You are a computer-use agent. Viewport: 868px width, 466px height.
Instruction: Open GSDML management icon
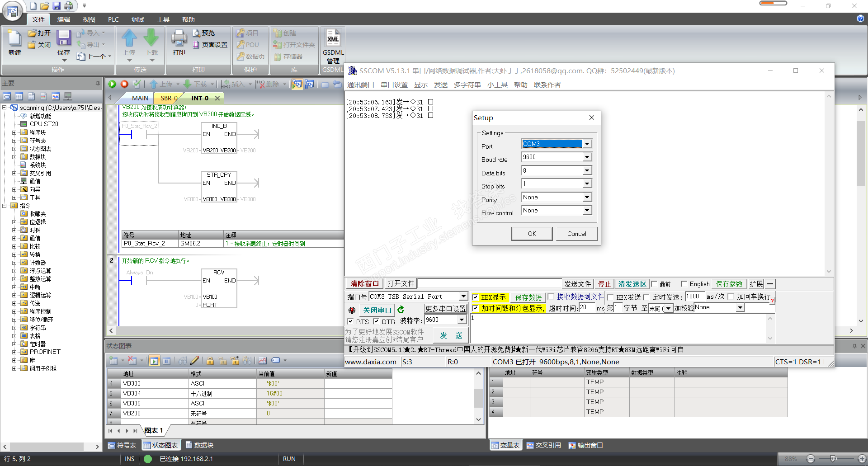click(333, 38)
